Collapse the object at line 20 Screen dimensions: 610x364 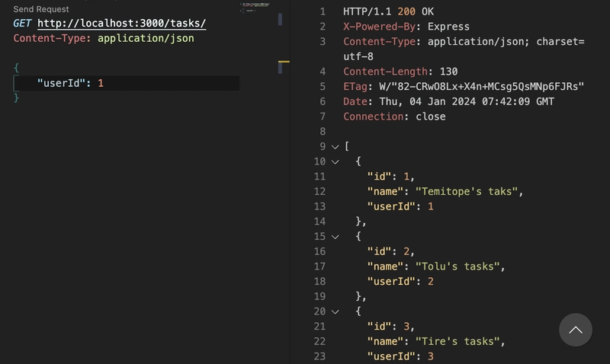(335, 311)
